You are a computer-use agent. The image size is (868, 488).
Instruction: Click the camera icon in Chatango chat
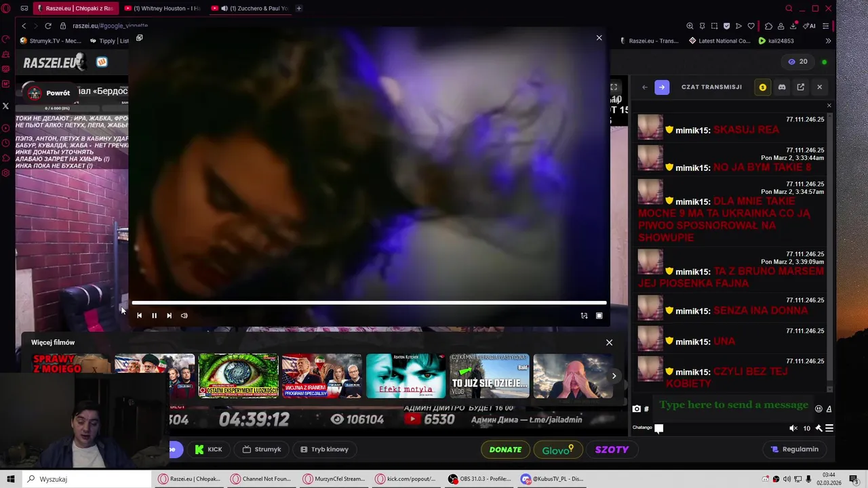[x=636, y=409]
